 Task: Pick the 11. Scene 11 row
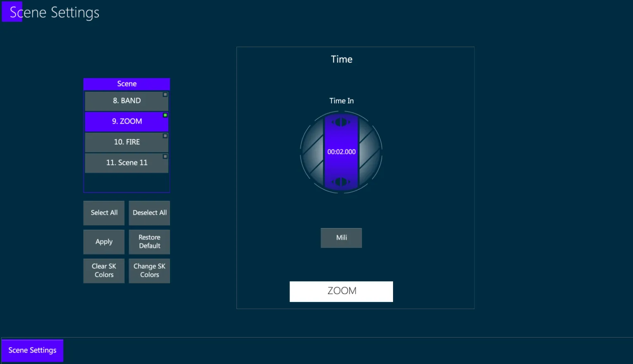[x=127, y=163]
